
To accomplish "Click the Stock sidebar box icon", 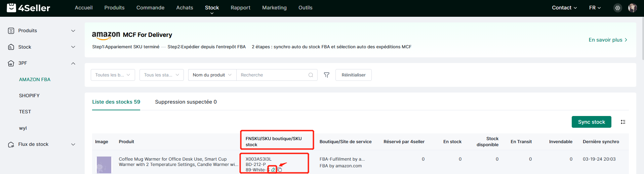I will [11, 47].
